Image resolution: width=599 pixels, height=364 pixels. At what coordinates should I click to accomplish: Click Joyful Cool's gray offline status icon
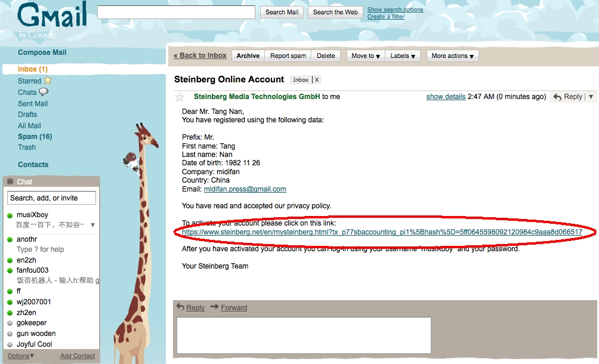coord(10,344)
